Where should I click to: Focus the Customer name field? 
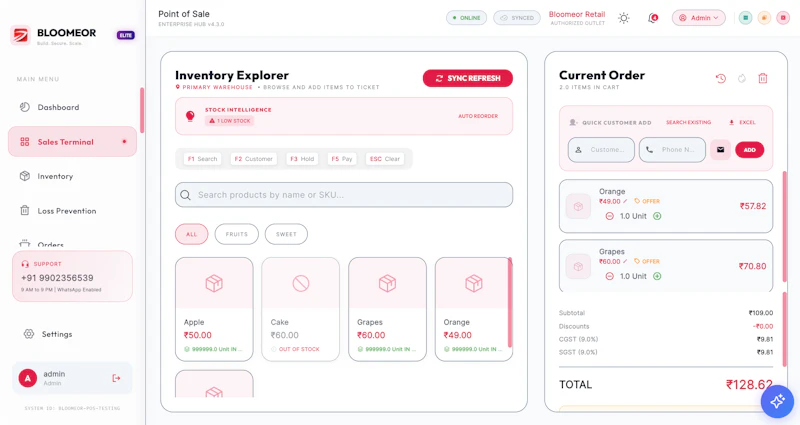(602, 150)
